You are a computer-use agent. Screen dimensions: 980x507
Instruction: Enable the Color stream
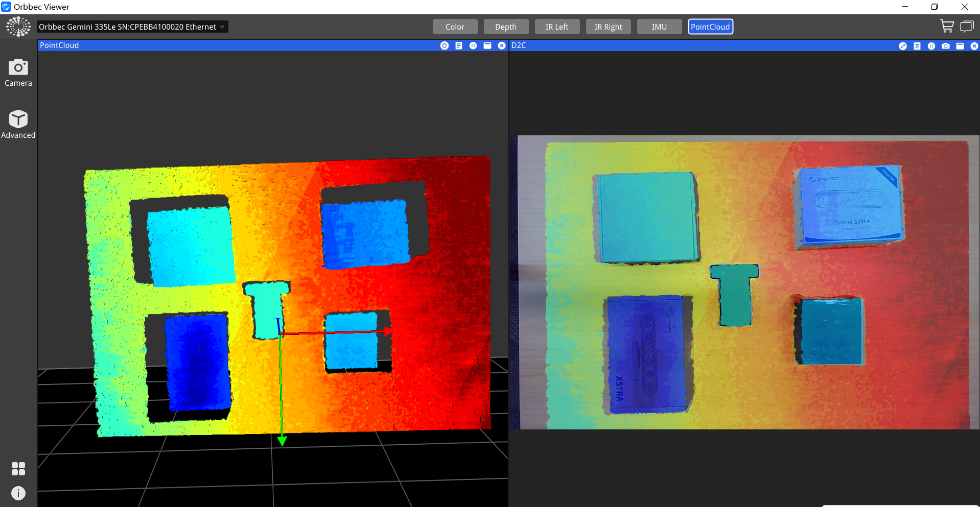click(x=455, y=27)
